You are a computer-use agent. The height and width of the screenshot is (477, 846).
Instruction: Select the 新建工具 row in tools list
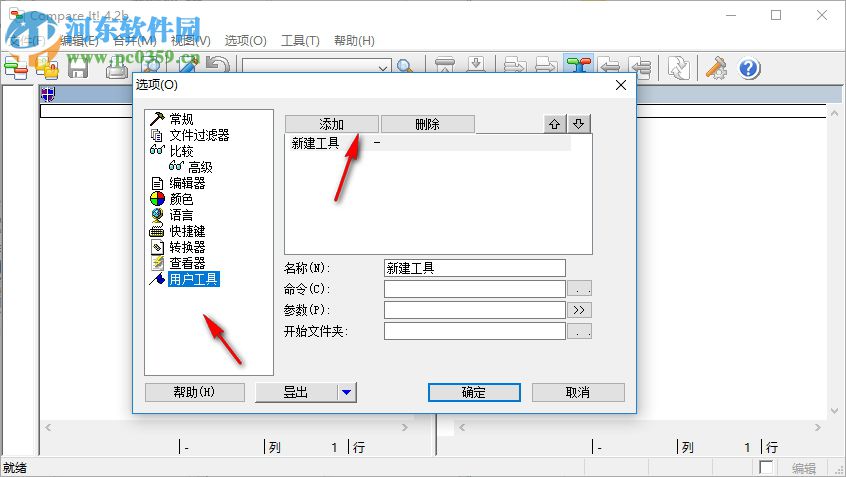coord(429,143)
